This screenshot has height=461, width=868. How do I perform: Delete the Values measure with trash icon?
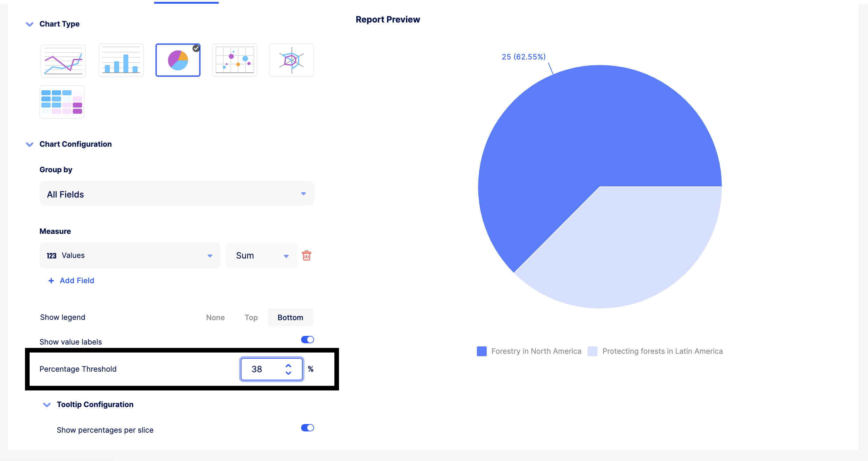click(306, 255)
